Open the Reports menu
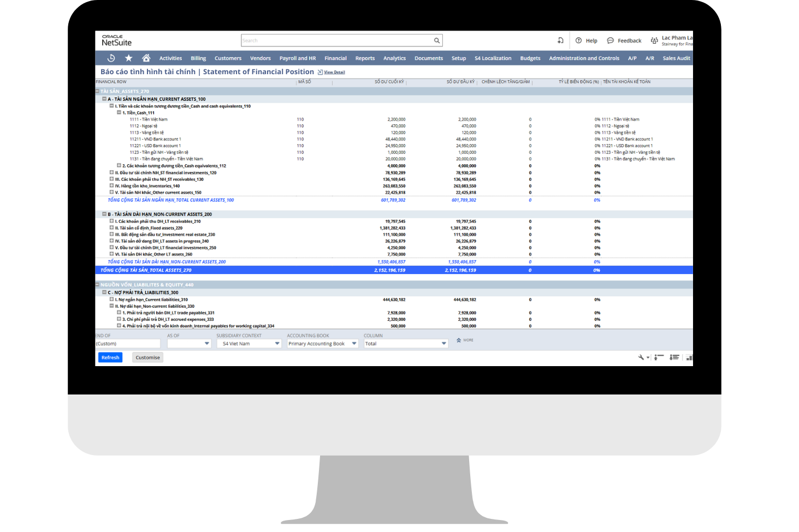 point(365,58)
